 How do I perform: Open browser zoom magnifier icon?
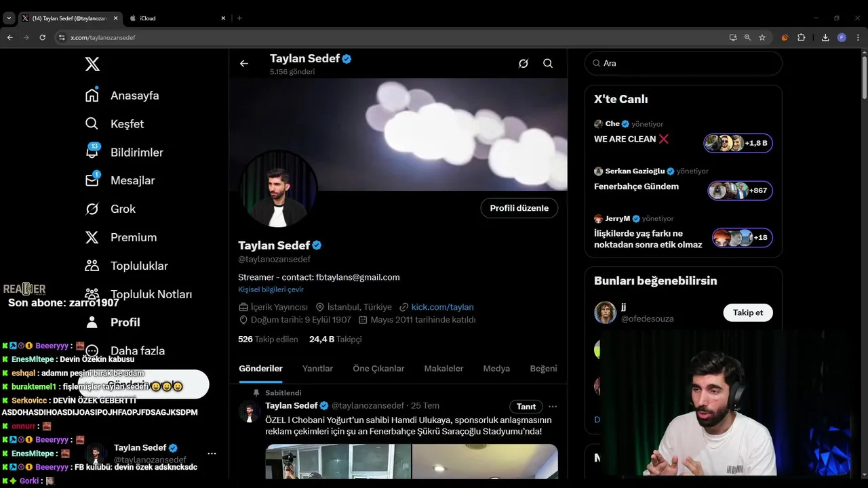click(x=747, y=38)
